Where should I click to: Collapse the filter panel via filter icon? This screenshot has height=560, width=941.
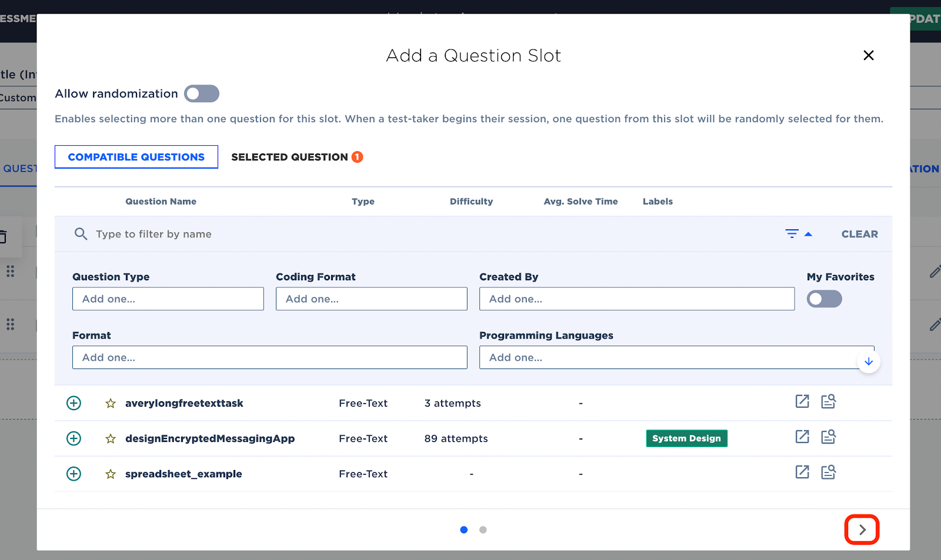tap(799, 234)
